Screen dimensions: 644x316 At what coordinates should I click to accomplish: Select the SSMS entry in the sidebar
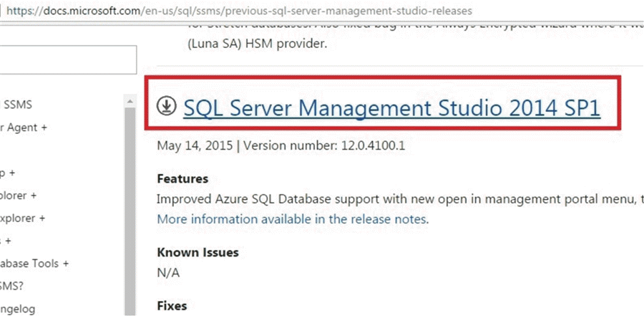click(18, 105)
